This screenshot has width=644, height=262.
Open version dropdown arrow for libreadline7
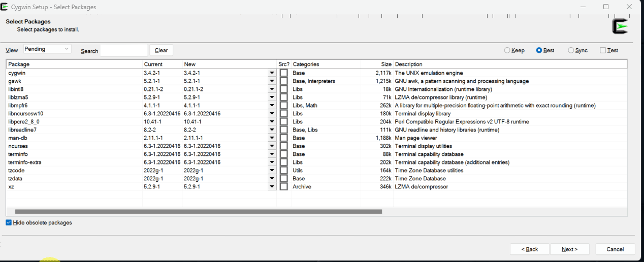pos(272,130)
